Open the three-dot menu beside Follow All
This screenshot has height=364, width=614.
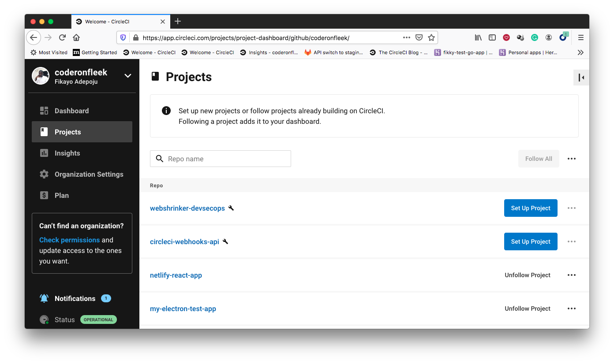[x=572, y=159]
